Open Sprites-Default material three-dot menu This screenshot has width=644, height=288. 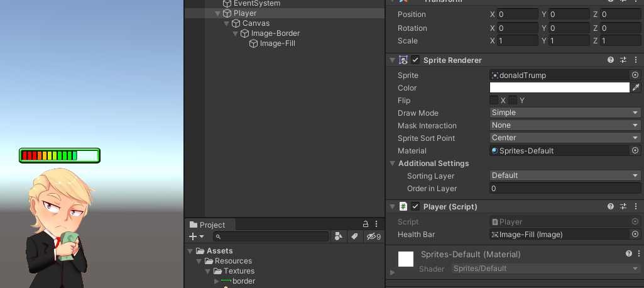[638, 253]
